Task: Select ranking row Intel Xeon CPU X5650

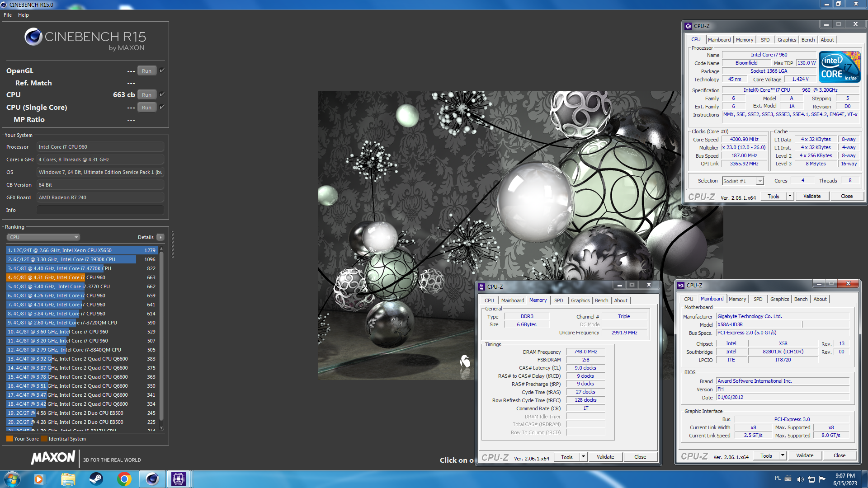Action: 82,250
